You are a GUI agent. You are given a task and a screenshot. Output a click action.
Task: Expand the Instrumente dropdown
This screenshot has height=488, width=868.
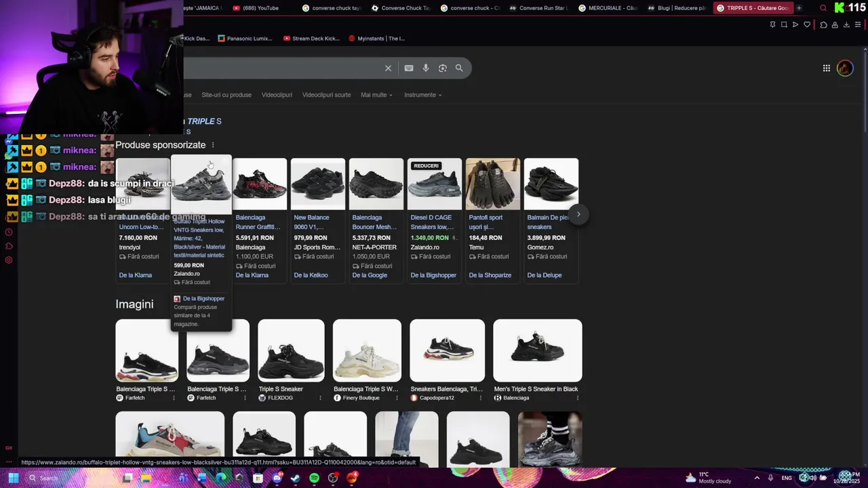[423, 95]
